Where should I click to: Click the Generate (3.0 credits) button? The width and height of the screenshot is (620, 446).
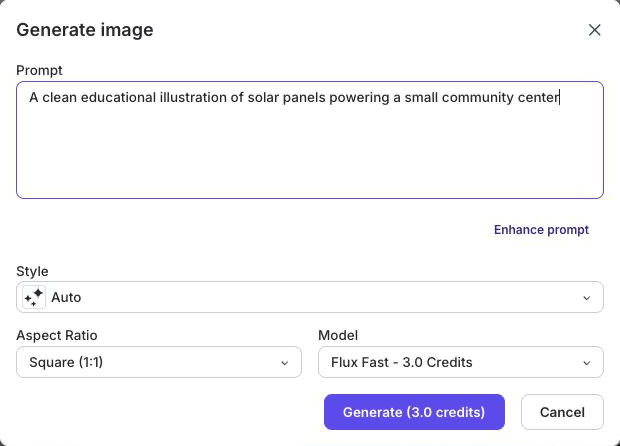coord(414,412)
